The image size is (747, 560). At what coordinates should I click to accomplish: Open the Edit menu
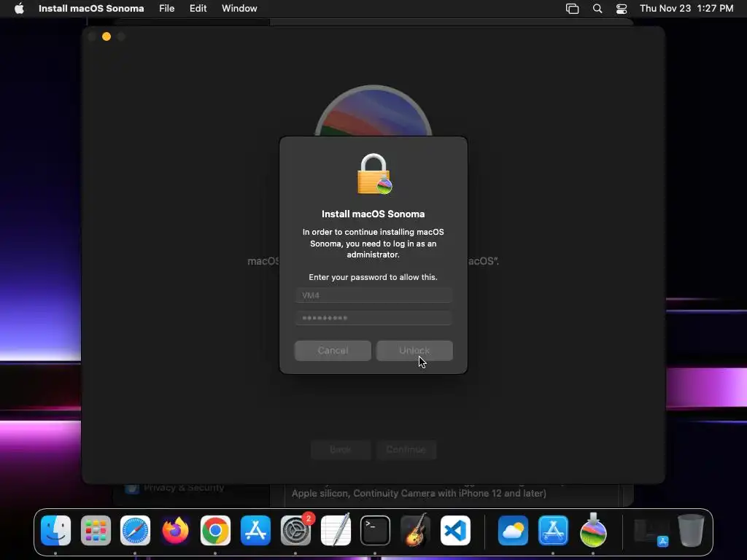[x=198, y=9]
